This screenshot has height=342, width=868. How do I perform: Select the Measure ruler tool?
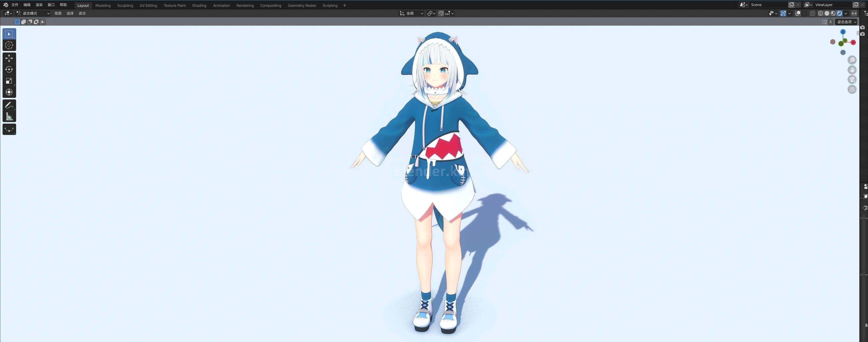pos(9,117)
